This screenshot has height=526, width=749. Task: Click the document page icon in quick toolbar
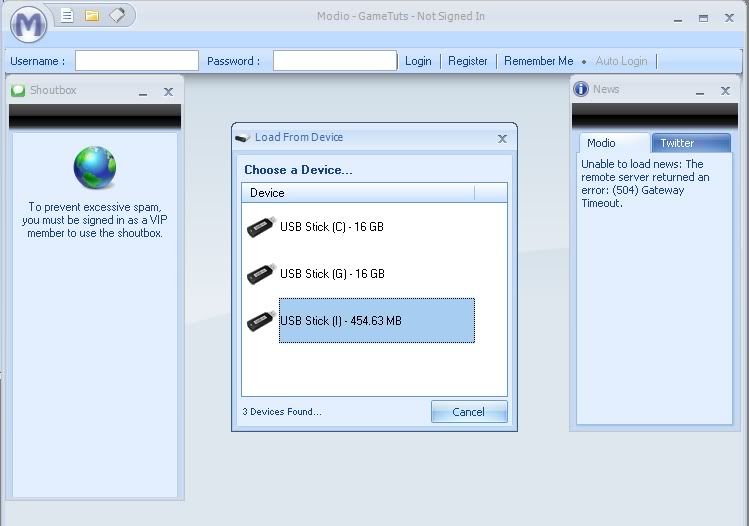[67, 16]
